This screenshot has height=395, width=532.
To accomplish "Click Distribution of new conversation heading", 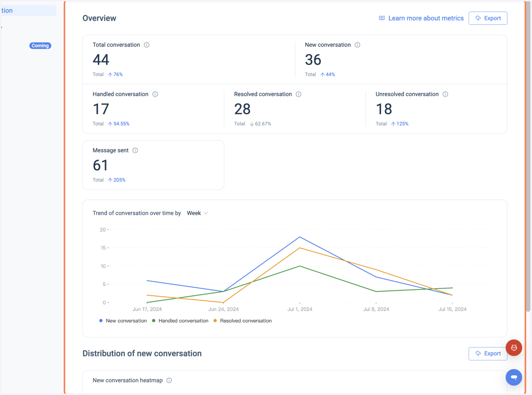I will tap(142, 353).
